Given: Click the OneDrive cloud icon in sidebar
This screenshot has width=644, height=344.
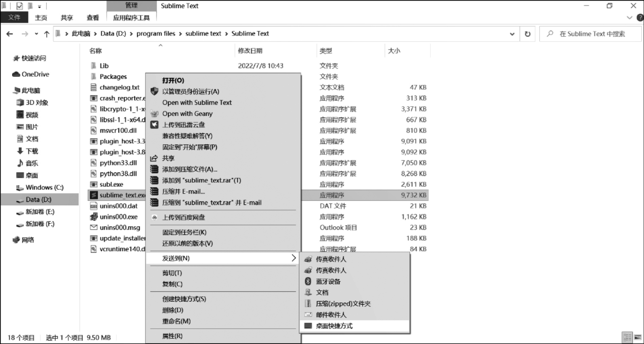Looking at the screenshot, I should click(x=16, y=74).
